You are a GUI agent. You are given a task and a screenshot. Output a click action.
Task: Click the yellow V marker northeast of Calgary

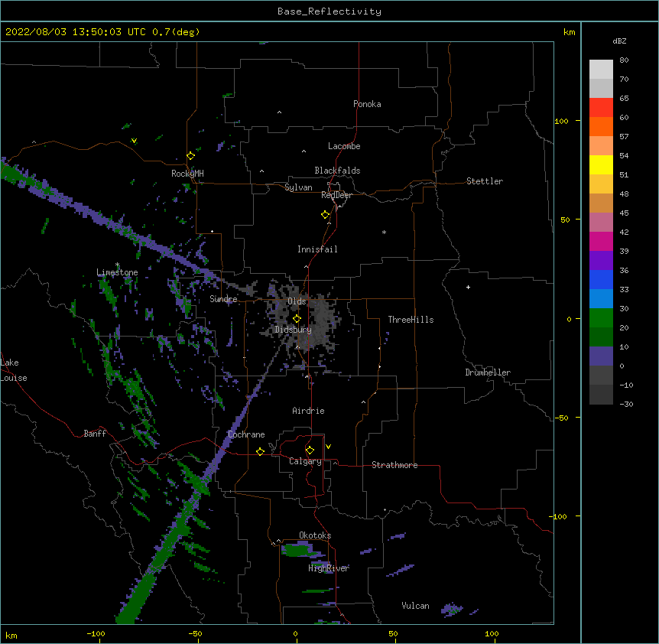point(328,447)
